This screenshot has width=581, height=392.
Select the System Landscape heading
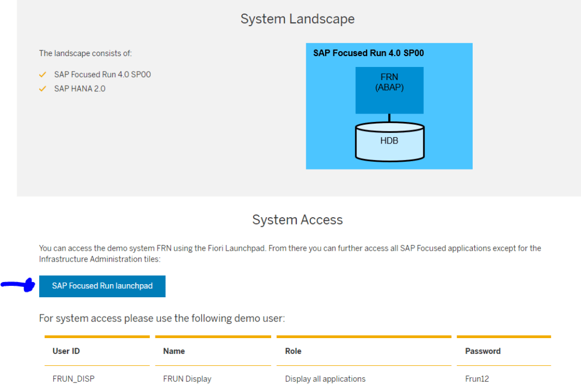297,19
